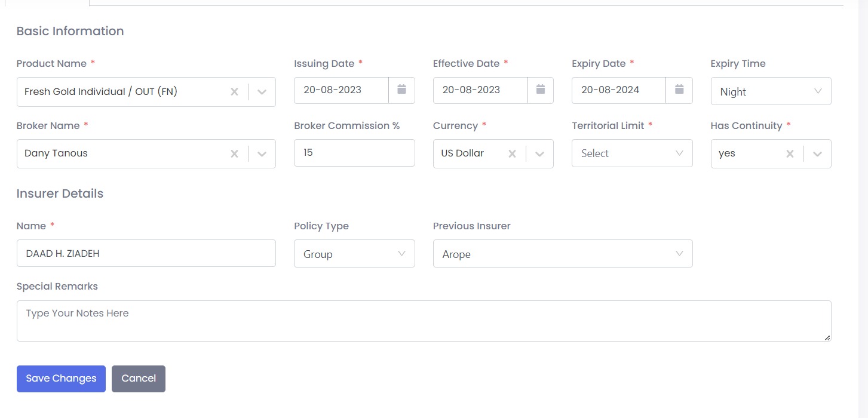
Task: Expand the Product Name dropdown arrow
Action: [x=262, y=92]
